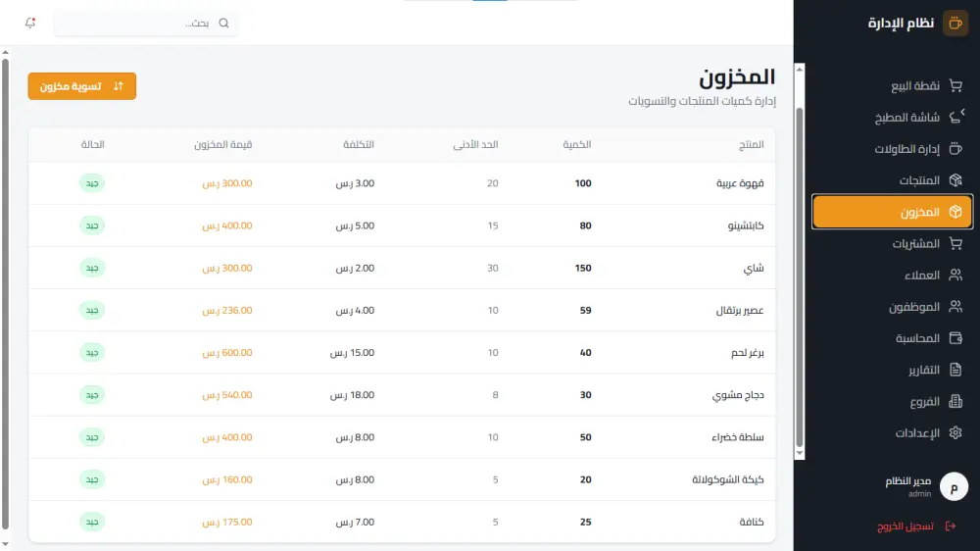The image size is (980, 551).
Task: Open المحاسبة section
Action: 892,337
